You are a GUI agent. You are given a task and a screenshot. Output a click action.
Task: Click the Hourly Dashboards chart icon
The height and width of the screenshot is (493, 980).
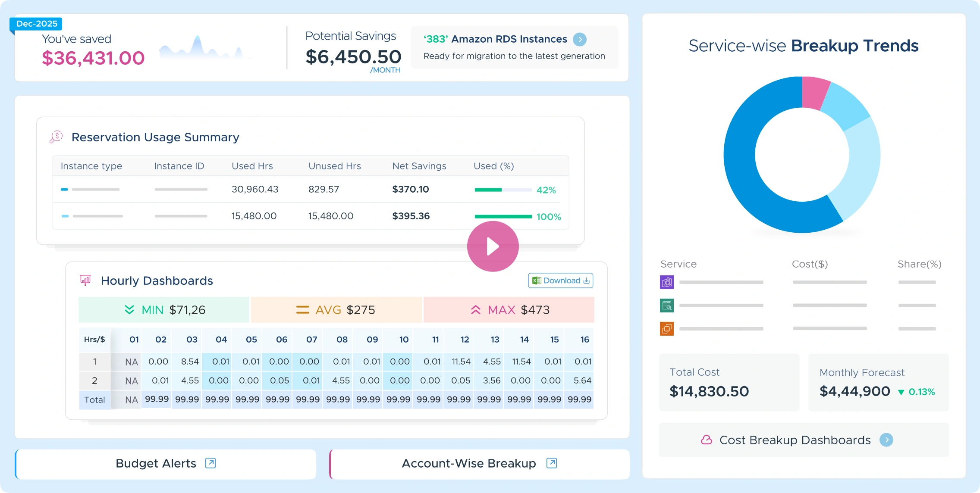click(x=85, y=281)
